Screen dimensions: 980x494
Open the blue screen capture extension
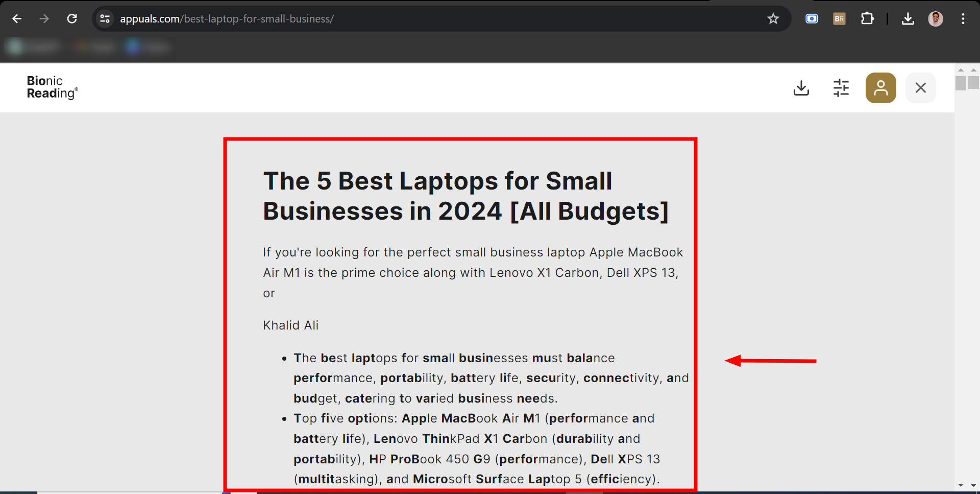(x=812, y=19)
